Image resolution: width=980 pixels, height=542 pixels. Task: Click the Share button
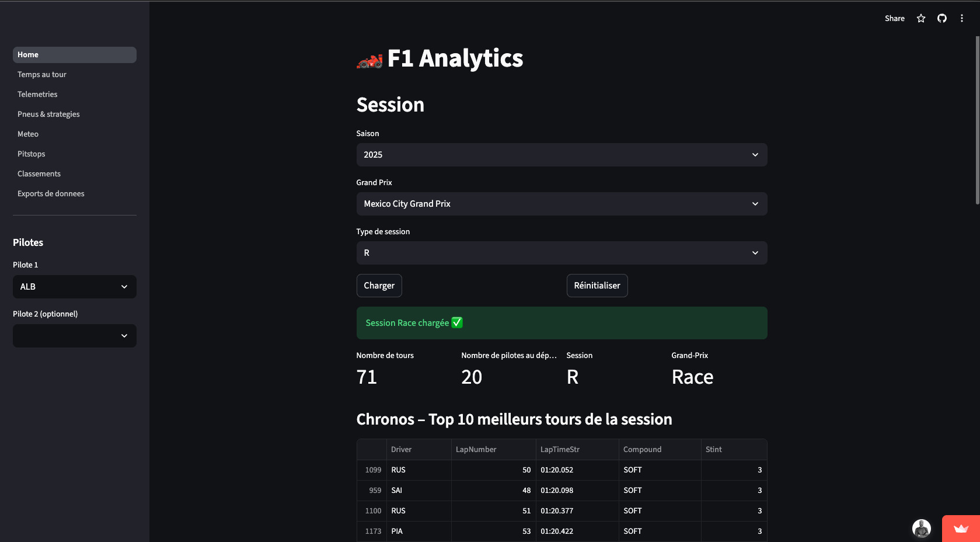coord(894,18)
